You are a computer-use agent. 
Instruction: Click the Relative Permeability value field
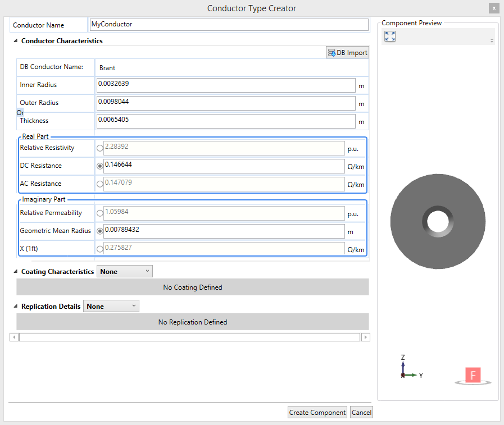tap(224, 213)
